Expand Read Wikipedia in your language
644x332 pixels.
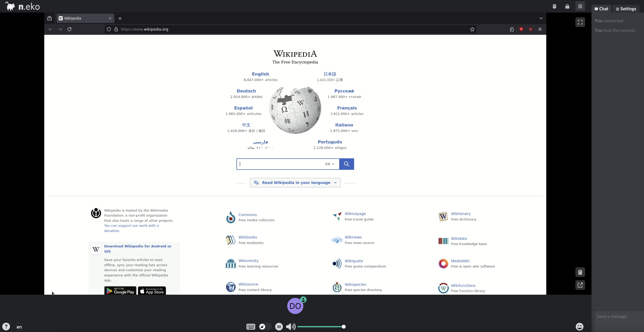(x=295, y=183)
